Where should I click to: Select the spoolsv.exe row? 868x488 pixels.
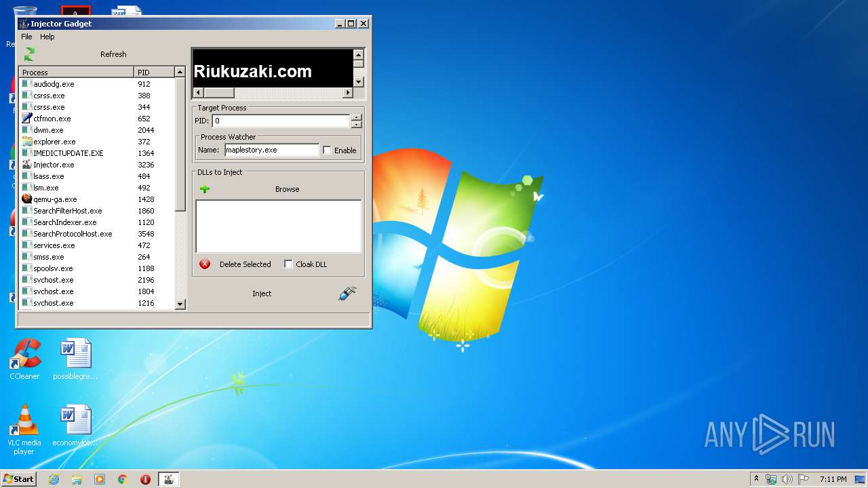pyautogui.click(x=98, y=268)
